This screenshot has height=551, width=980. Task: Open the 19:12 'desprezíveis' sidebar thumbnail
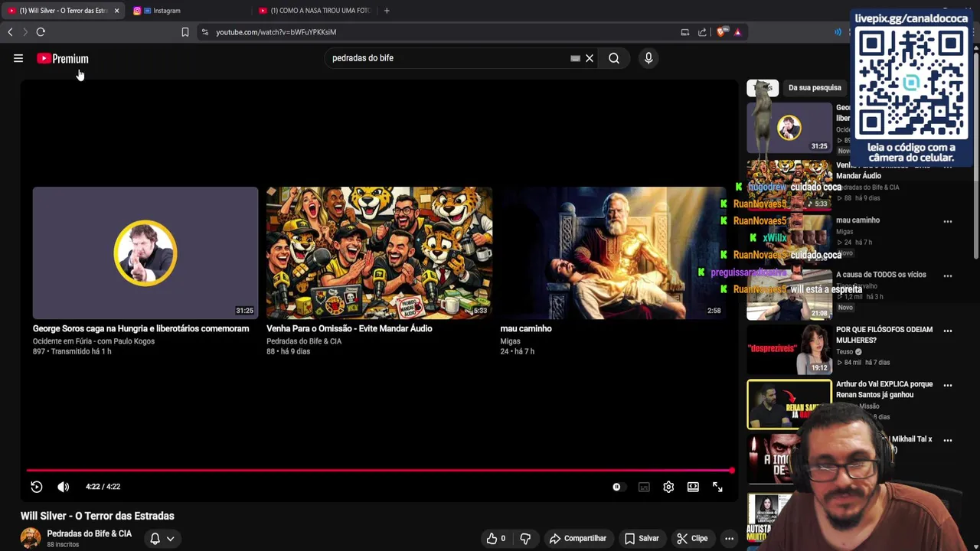pos(789,350)
